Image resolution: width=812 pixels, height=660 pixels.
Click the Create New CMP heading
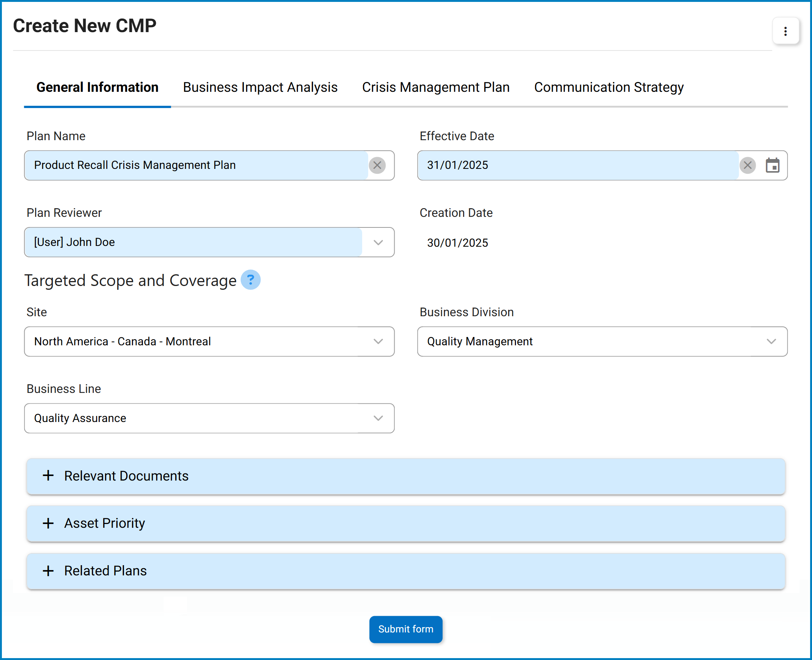tap(84, 26)
